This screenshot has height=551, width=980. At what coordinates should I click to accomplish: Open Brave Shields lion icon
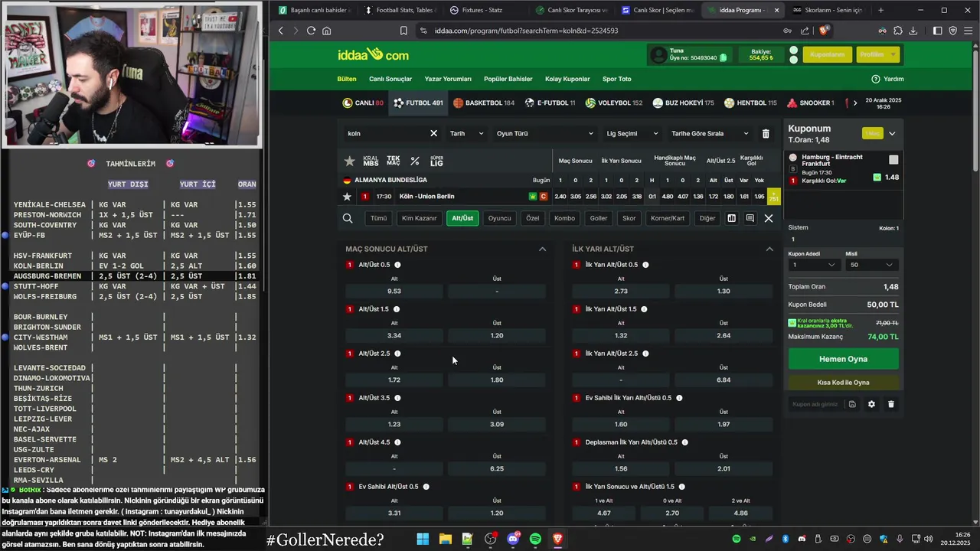pyautogui.click(x=824, y=31)
